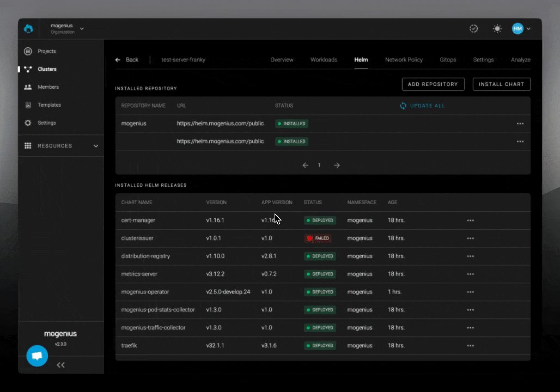Open options menu for second unnamed repository row
Screen dimensions: 560x392
520,142
